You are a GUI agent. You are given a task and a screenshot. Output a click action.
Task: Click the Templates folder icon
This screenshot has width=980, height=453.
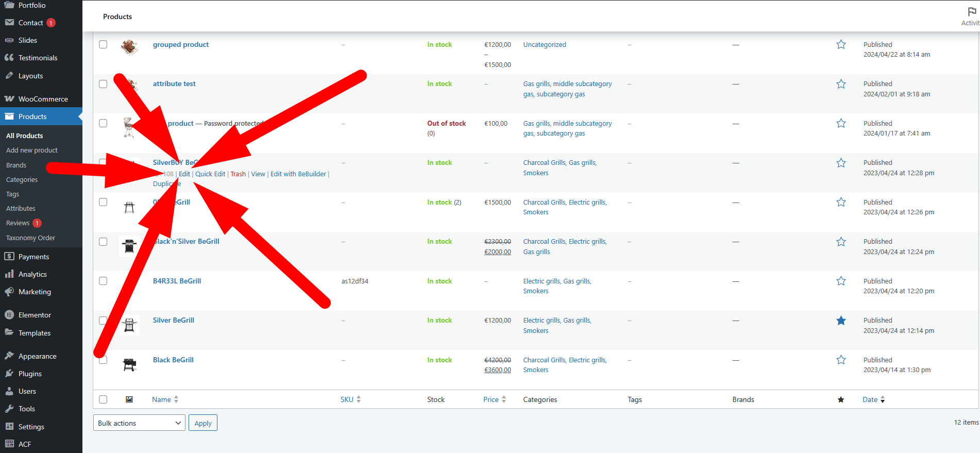(x=9, y=333)
